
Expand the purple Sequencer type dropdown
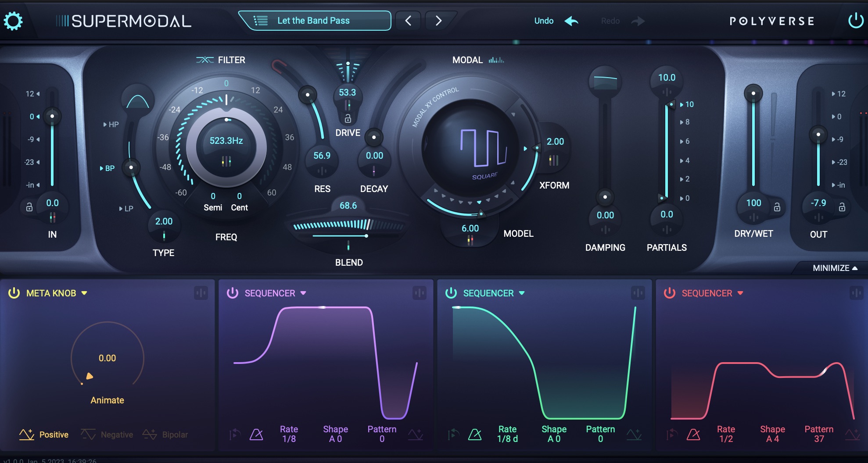click(x=303, y=293)
